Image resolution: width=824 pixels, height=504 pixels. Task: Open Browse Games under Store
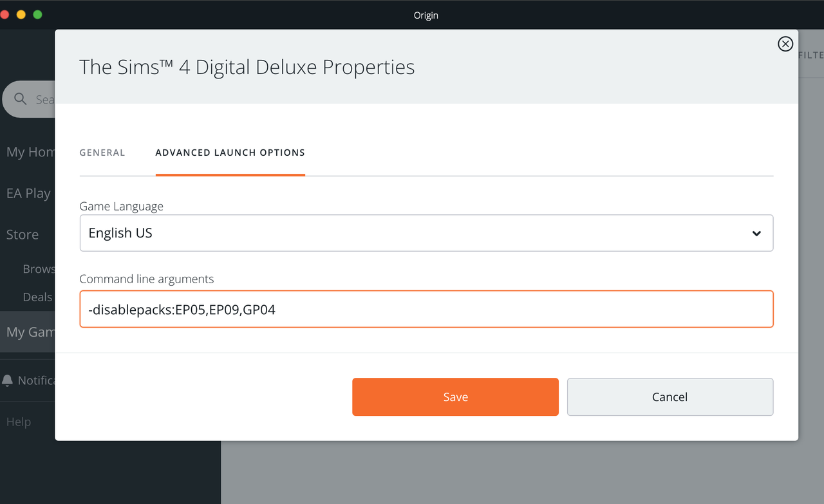pos(39,269)
